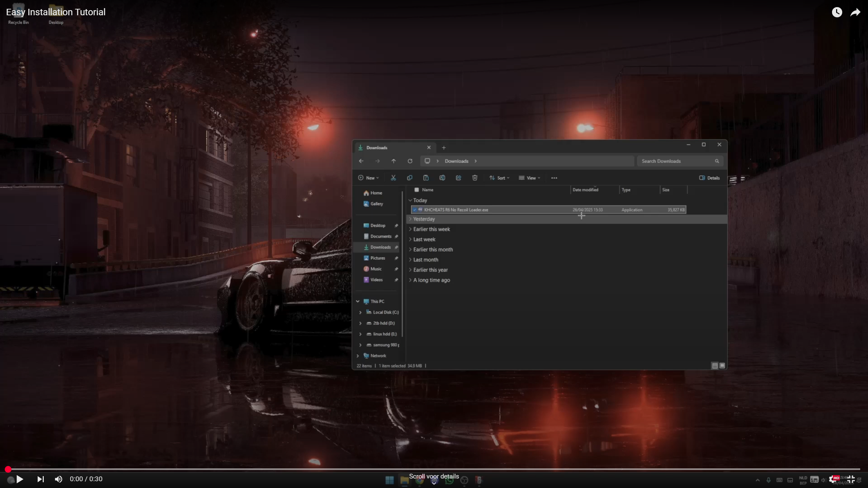The height and width of the screenshot is (488, 868).
Task: Add video to Watch later
Action: click(x=837, y=13)
